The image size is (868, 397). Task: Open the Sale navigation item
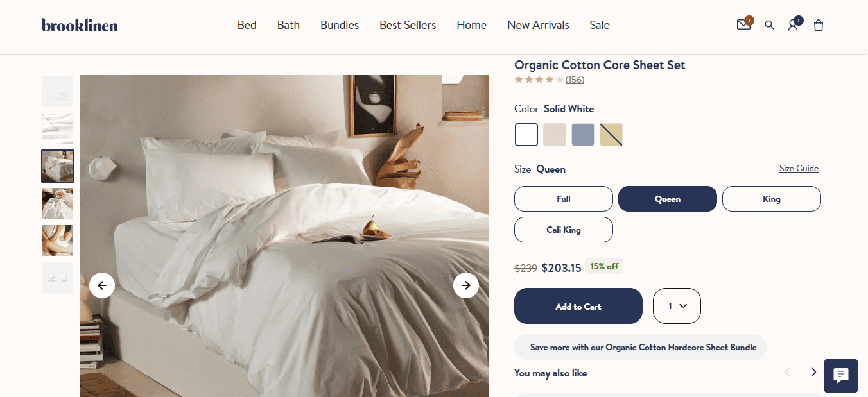click(600, 25)
